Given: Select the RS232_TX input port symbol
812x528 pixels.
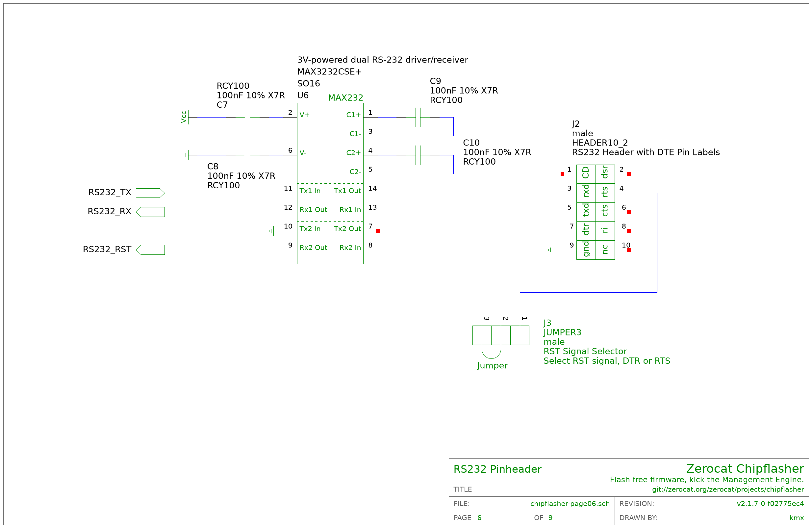Looking at the screenshot, I should (x=150, y=193).
